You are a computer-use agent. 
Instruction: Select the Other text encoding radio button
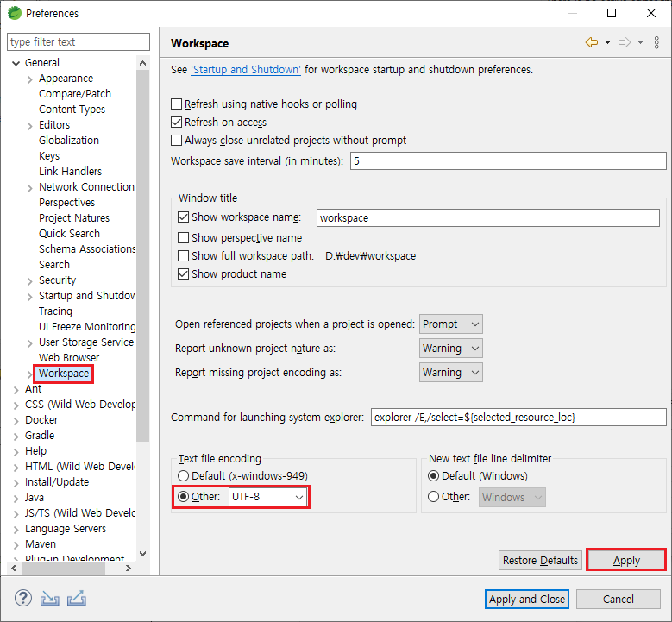183,496
